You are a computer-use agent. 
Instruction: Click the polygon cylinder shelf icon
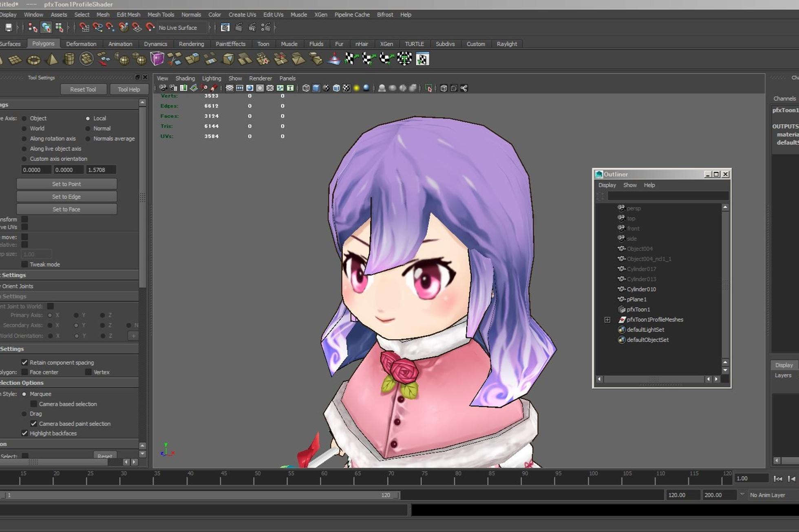click(69, 60)
